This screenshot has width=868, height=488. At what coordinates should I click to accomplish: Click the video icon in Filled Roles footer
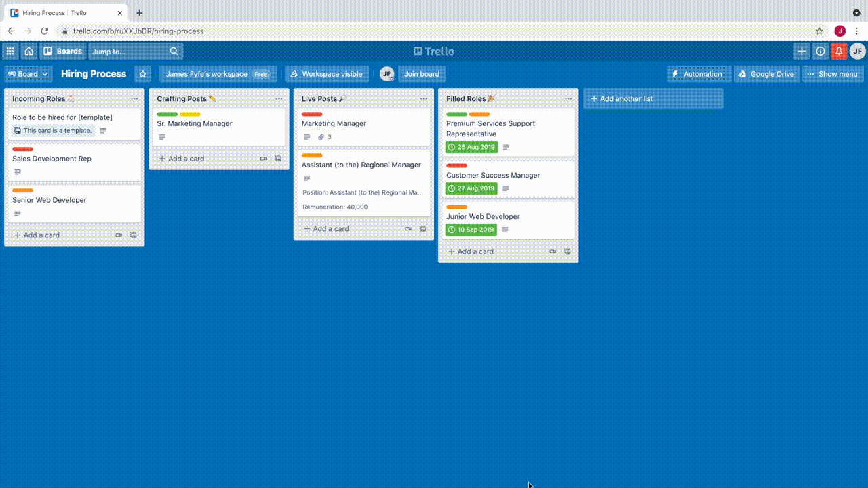[x=553, y=251]
